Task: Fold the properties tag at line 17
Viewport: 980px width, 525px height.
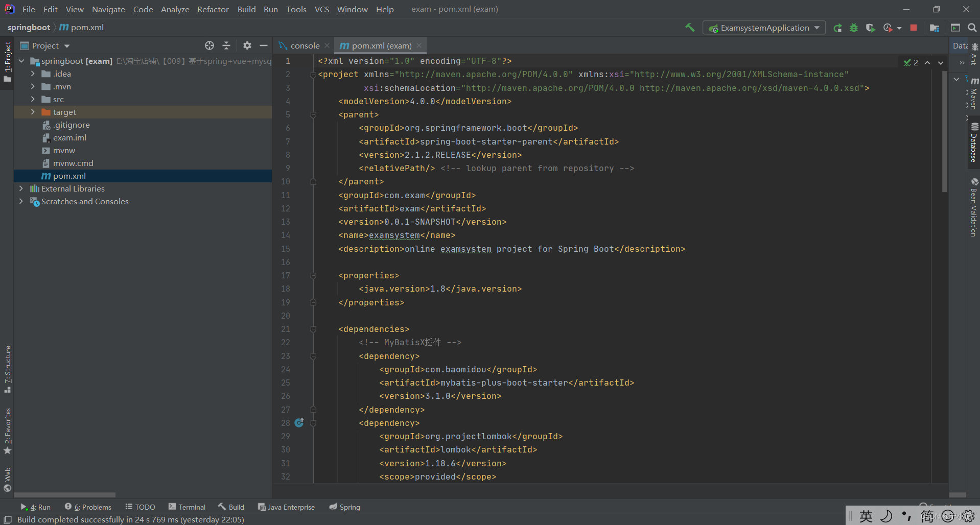Action: tap(313, 276)
